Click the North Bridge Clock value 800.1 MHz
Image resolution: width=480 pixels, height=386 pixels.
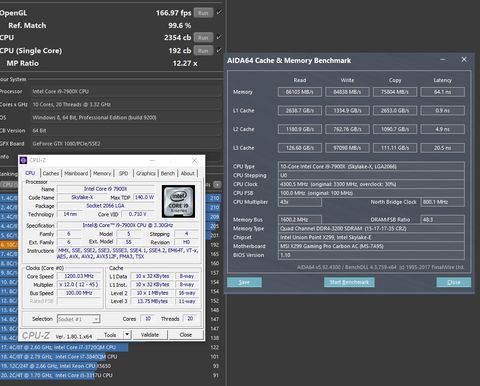point(442,202)
